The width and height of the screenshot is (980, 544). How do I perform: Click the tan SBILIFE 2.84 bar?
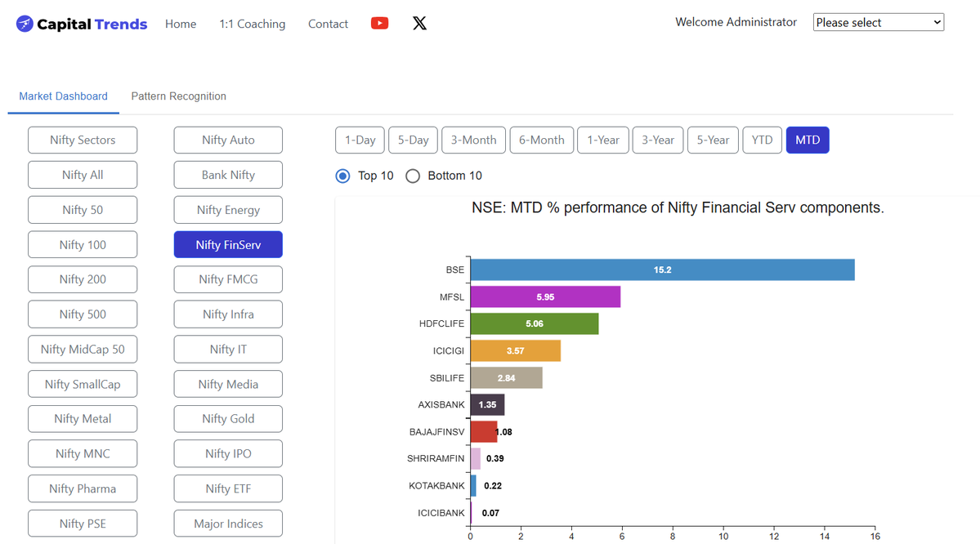click(506, 377)
